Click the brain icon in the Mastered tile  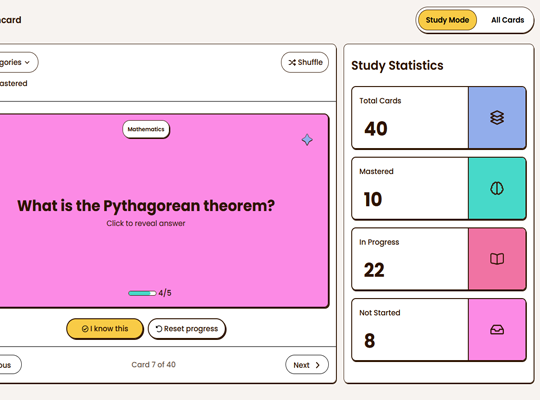pos(497,188)
